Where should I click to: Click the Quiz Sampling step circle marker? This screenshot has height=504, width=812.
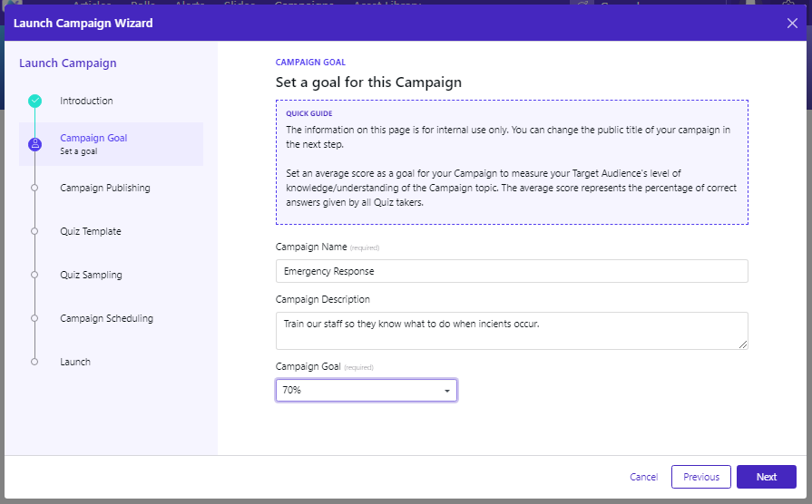point(34,275)
